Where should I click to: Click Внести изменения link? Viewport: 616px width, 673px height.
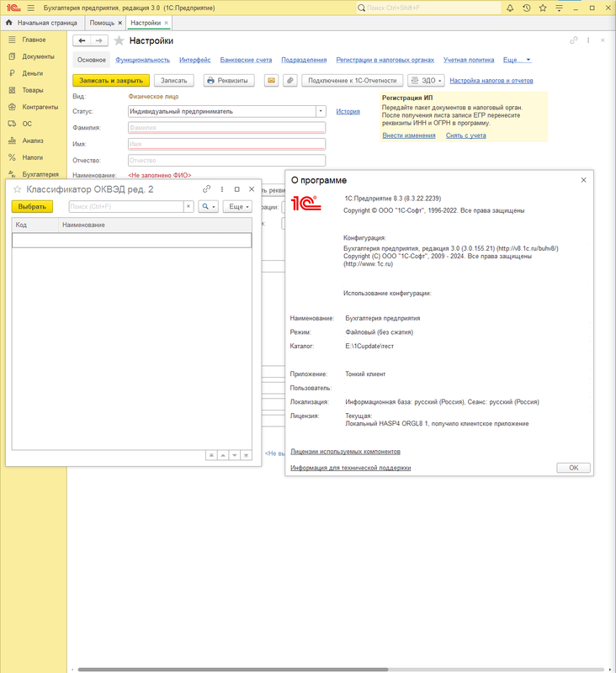(409, 135)
